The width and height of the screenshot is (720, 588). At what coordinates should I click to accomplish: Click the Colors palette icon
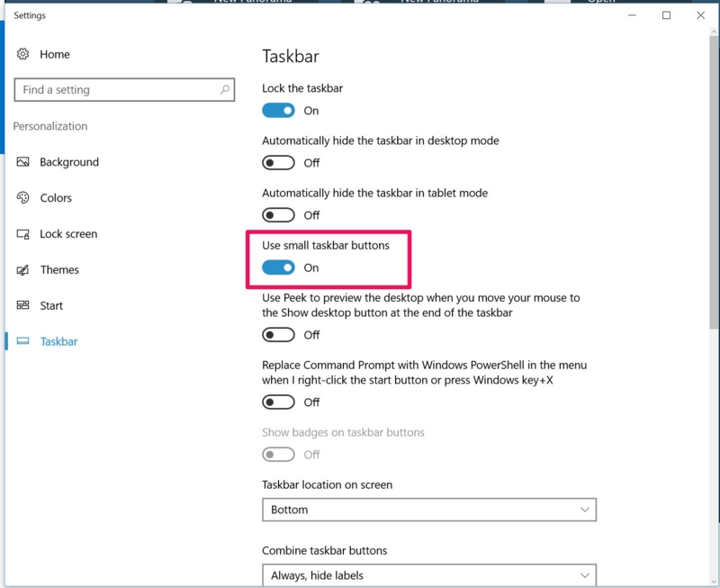point(23,197)
